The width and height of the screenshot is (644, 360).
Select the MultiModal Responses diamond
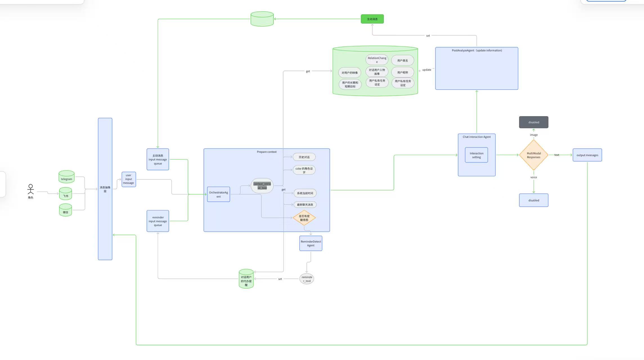click(533, 155)
